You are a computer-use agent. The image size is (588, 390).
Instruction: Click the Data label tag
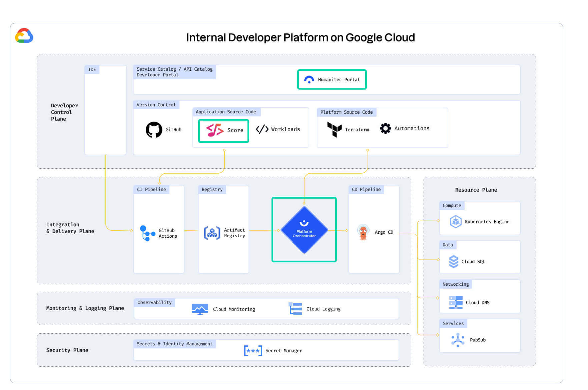(448, 245)
